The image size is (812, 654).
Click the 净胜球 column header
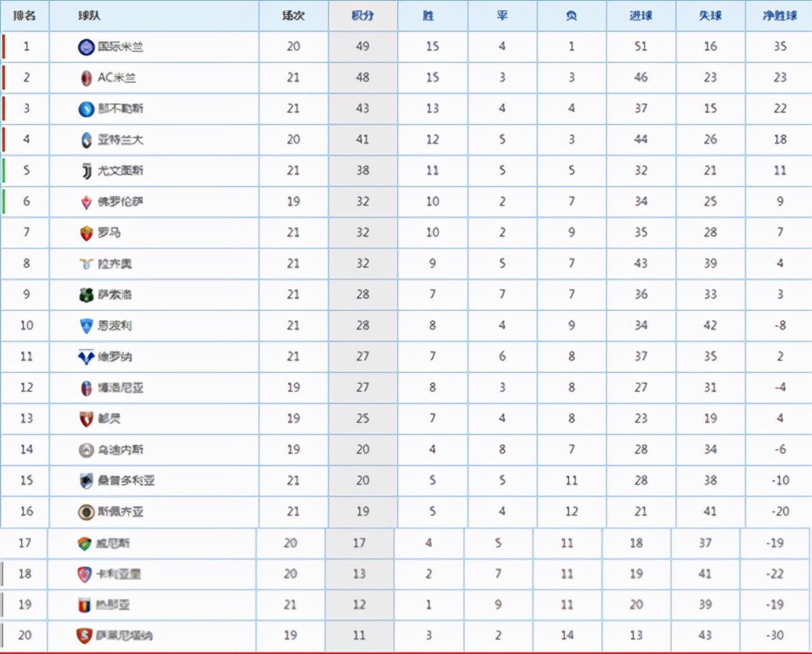coord(780,16)
